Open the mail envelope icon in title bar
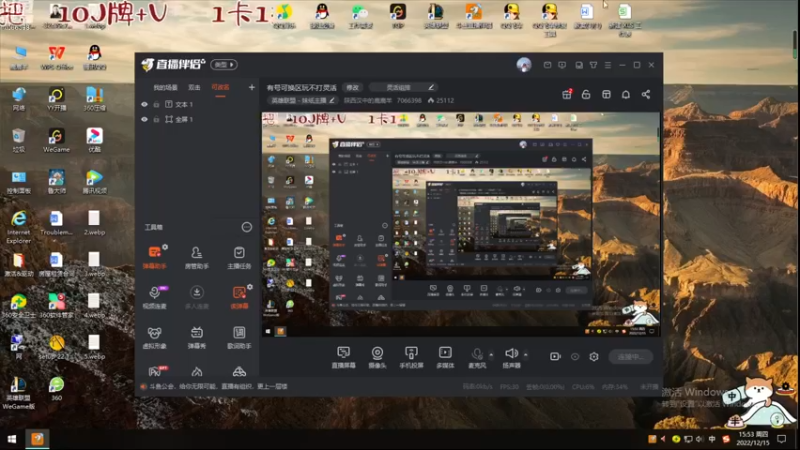The image size is (800, 450). (547, 65)
